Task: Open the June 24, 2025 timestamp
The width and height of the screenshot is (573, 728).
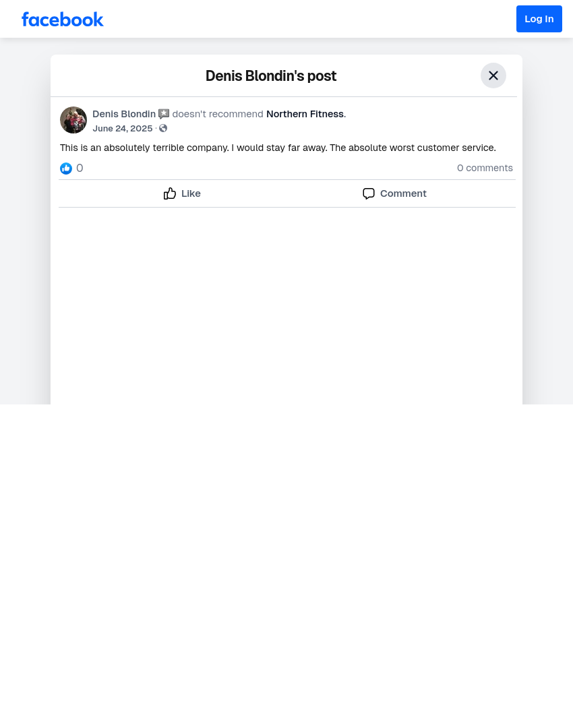Action: pyautogui.click(x=123, y=129)
